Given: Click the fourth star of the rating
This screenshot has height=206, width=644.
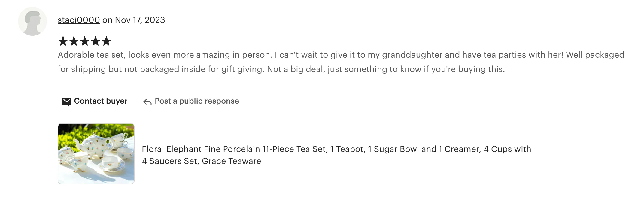Looking at the screenshot, I should pos(96,41).
